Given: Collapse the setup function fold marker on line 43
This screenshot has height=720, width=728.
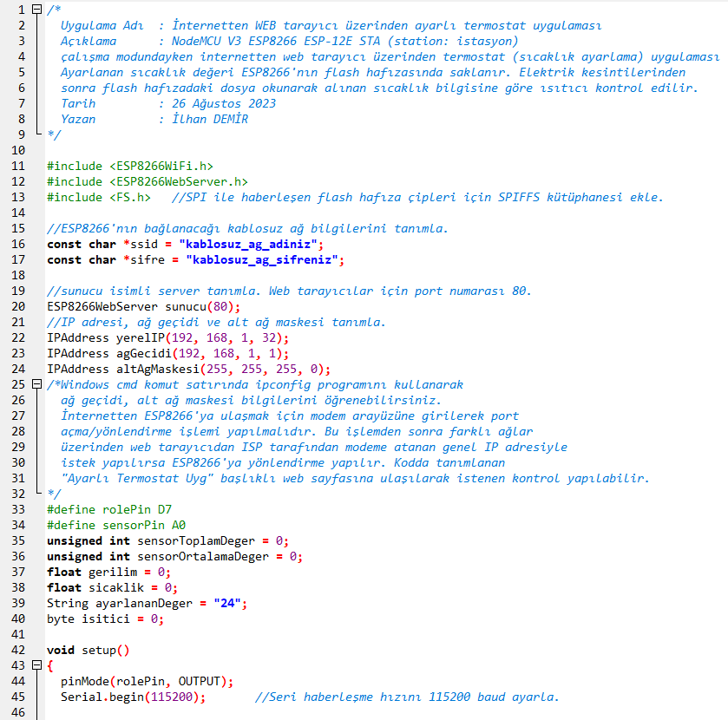Looking at the screenshot, I should (36, 665).
